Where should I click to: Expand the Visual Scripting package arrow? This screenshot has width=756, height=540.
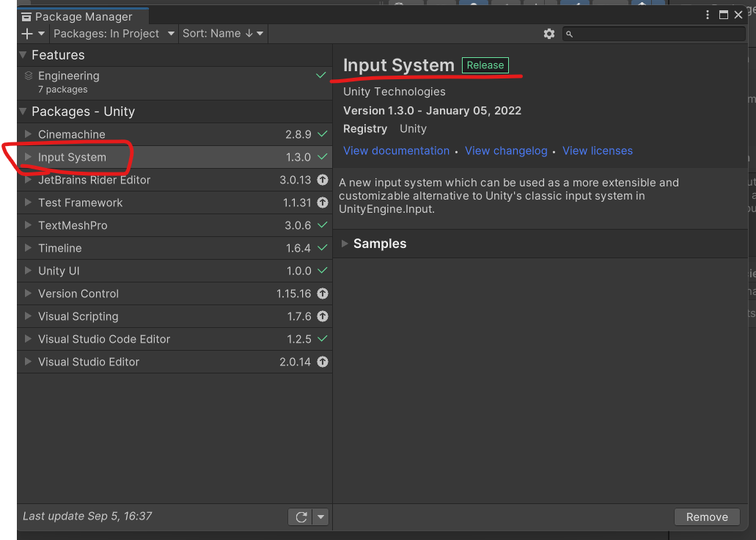coord(28,316)
